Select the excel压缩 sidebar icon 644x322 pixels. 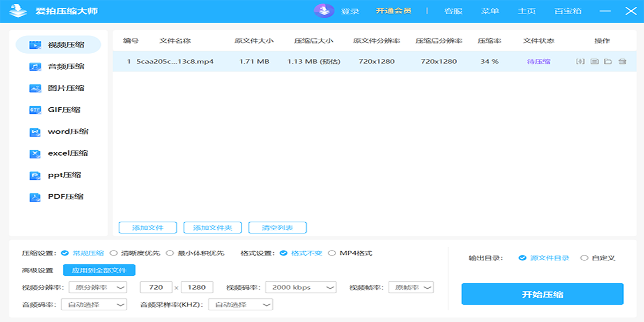35,153
